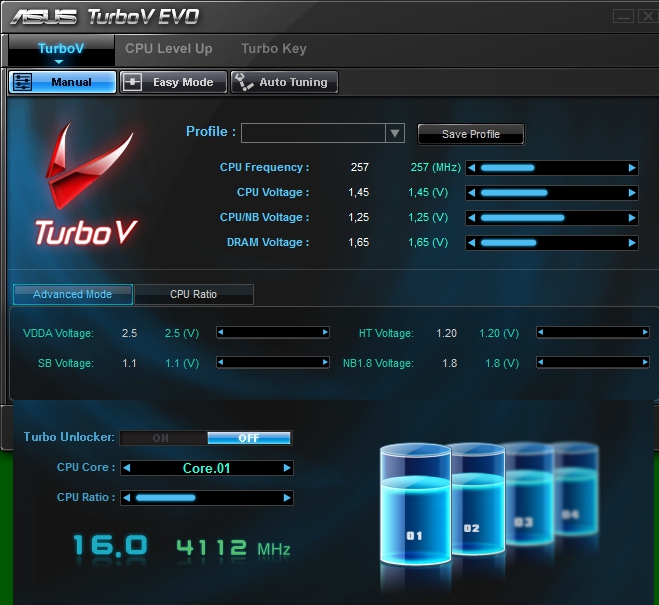Select previous CPU Core with left arrow
The width and height of the screenshot is (659, 605).
pos(127,468)
